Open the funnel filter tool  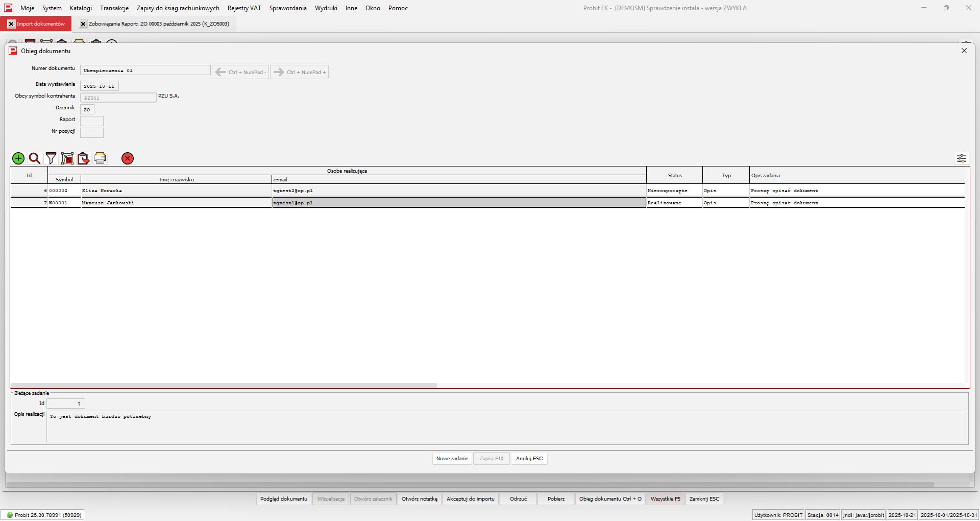51,158
